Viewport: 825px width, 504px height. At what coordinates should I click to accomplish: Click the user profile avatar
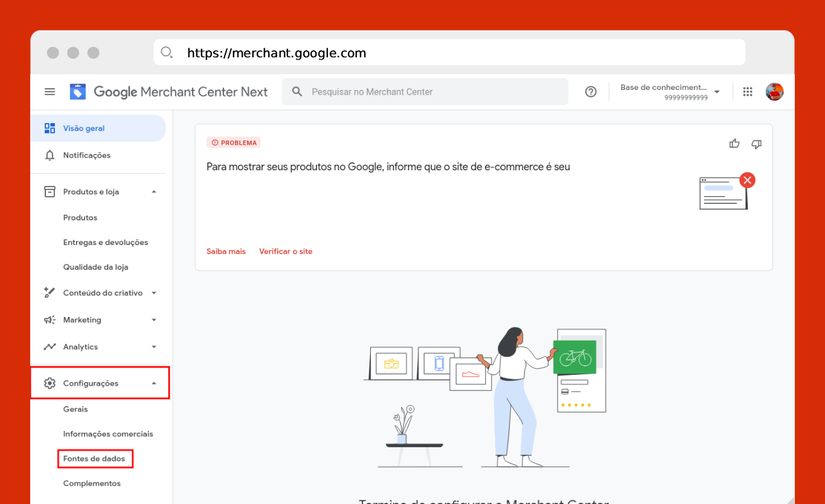coord(774,92)
